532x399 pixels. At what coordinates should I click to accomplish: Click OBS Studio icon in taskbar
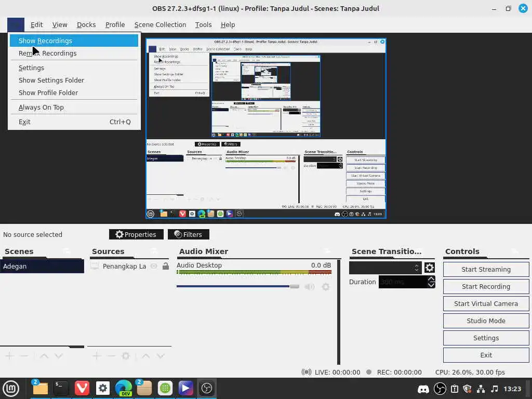pos(207,389)
